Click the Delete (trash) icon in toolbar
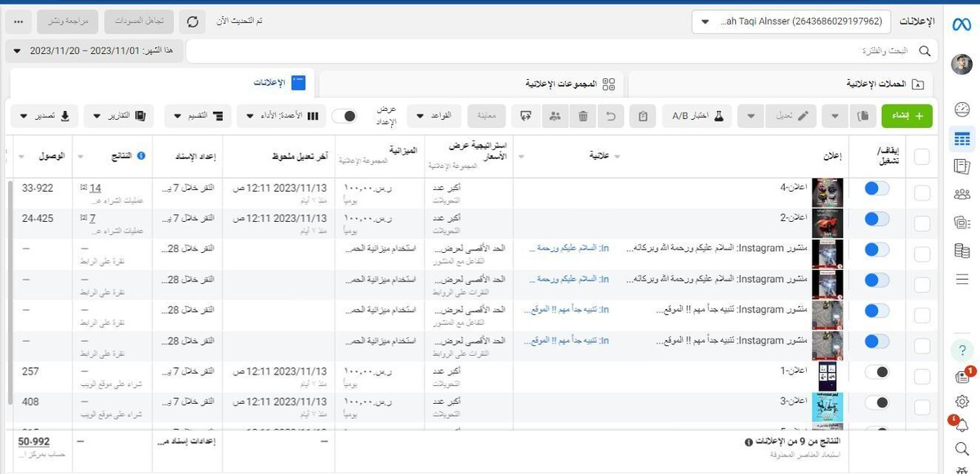 pos(583,116)
